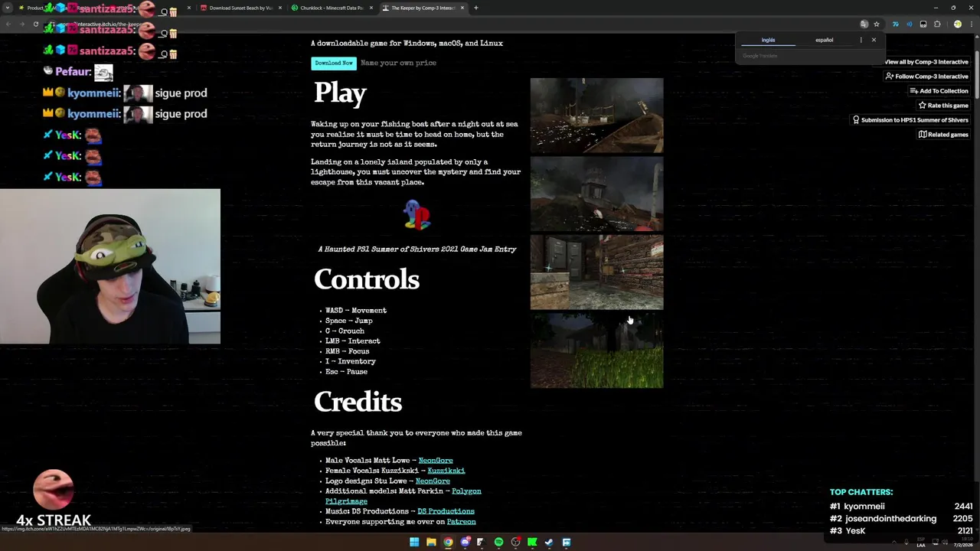This screenshot has height=551, width=980.
Task: Open Discord from the taskbar
Action: [x=465, y=542]
